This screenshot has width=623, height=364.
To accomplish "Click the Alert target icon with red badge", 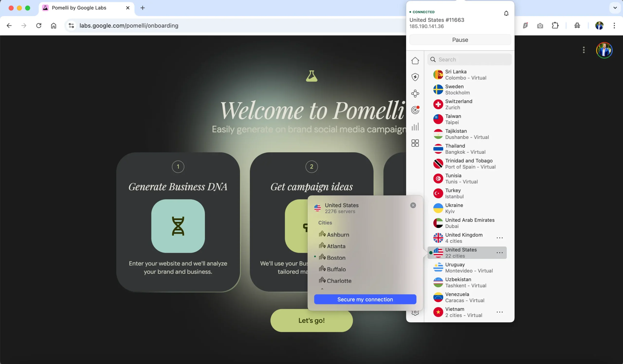I will 415,110.
